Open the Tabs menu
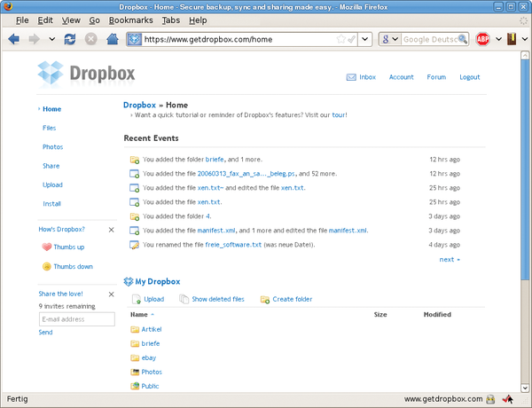Viewport: 532px width, 408px height. click(170, 20)
